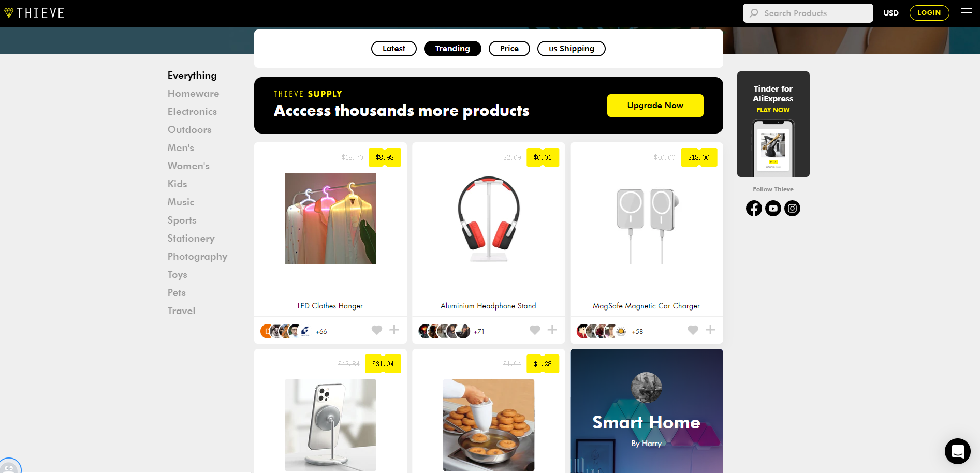Open Thieve's Facebook page icon
Screen dimensions: 980x473
(x=754, y=208)
